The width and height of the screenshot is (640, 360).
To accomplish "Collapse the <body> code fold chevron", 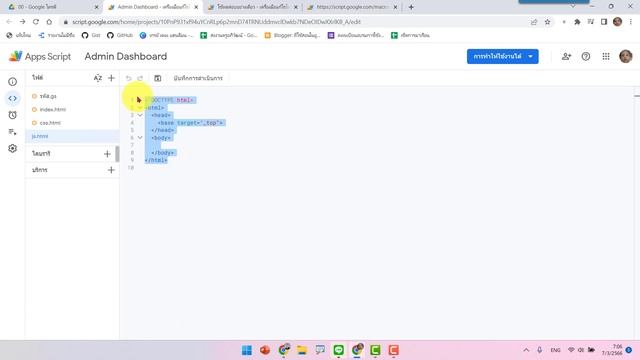I will coord(140,138).
